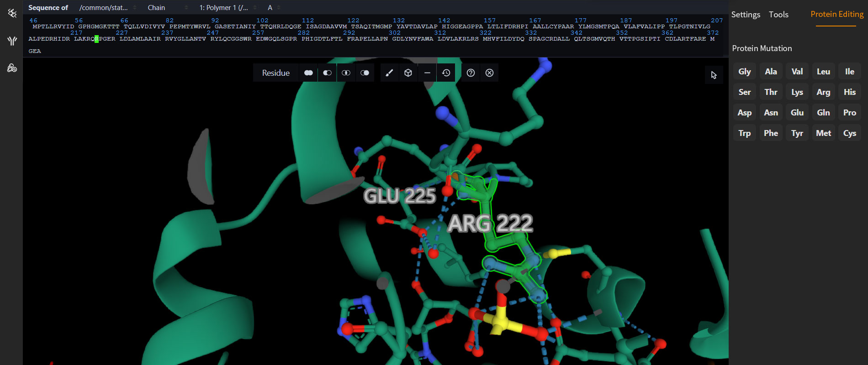
Task: Click the highlighted green residue in sequence
Action: [x=96, y=39]
